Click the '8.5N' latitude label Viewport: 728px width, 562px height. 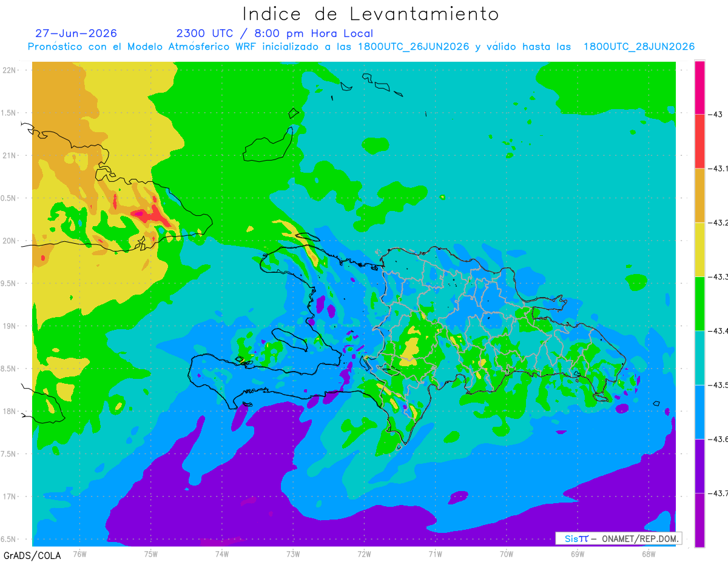(9, 369)
